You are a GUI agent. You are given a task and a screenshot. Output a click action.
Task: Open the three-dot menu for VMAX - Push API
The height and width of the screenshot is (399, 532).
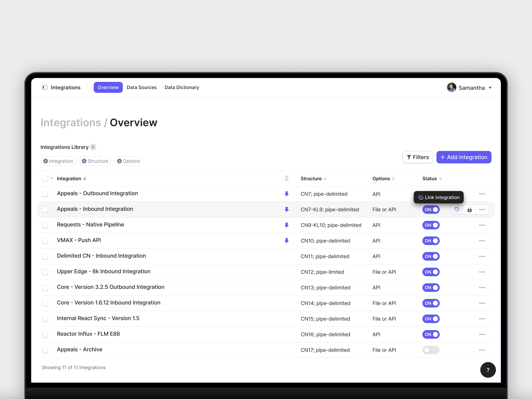tap(482, 241)
